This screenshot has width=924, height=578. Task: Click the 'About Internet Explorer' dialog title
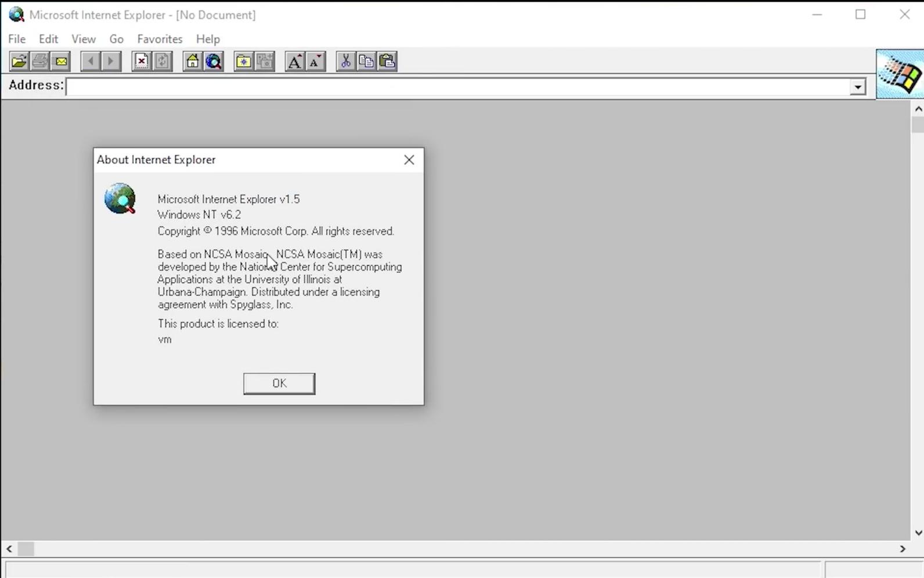point(156,160)
